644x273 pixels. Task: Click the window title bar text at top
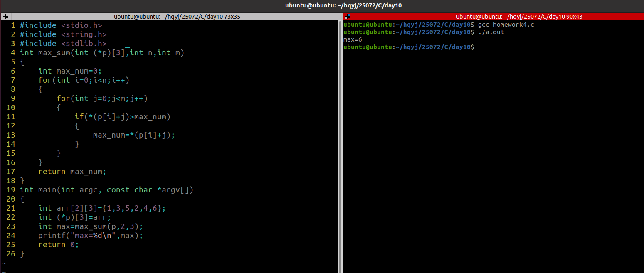pos(343,5)
